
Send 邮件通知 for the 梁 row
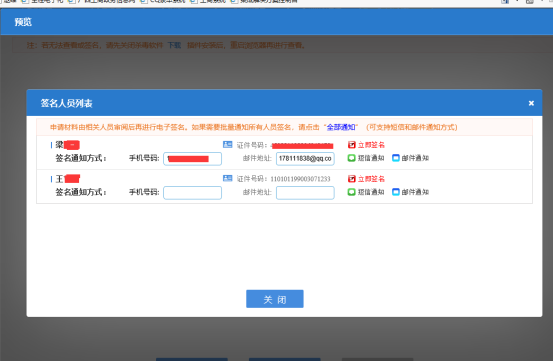415,158
